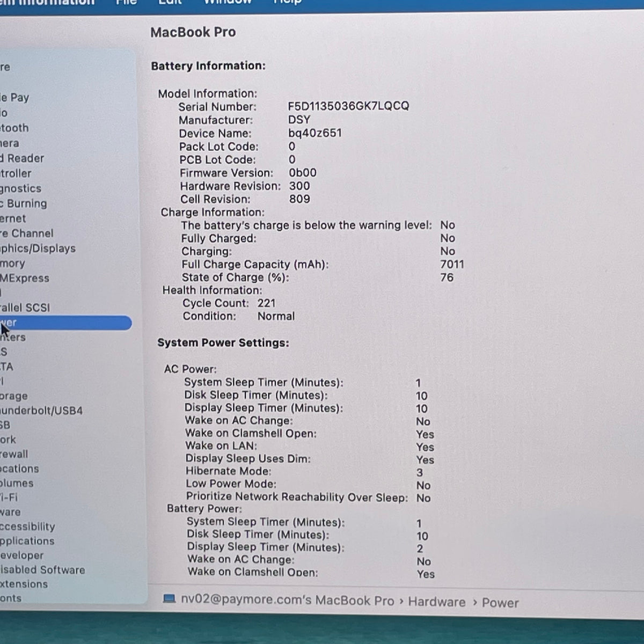Viewport: 644px width, 644px height.
Task: Click the Manufacturer value DSY
Action: 299,120
